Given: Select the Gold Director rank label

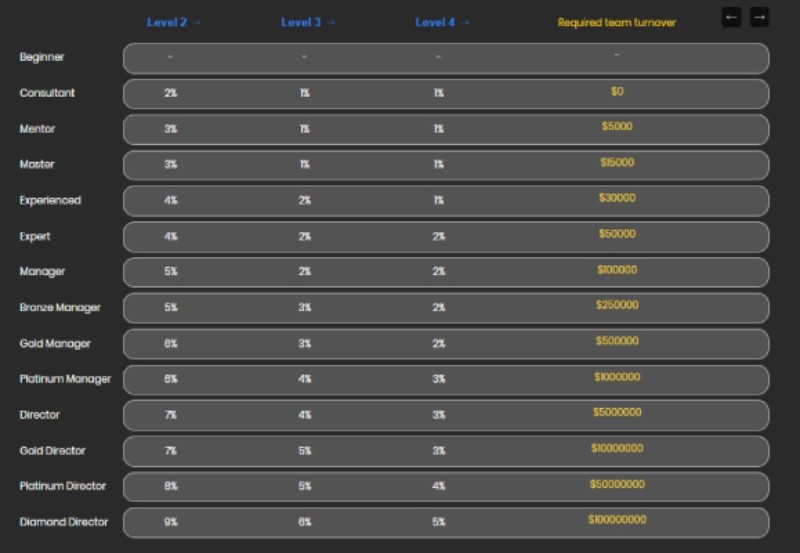Looking at the screenshot, I should click(x=53, y=450).
